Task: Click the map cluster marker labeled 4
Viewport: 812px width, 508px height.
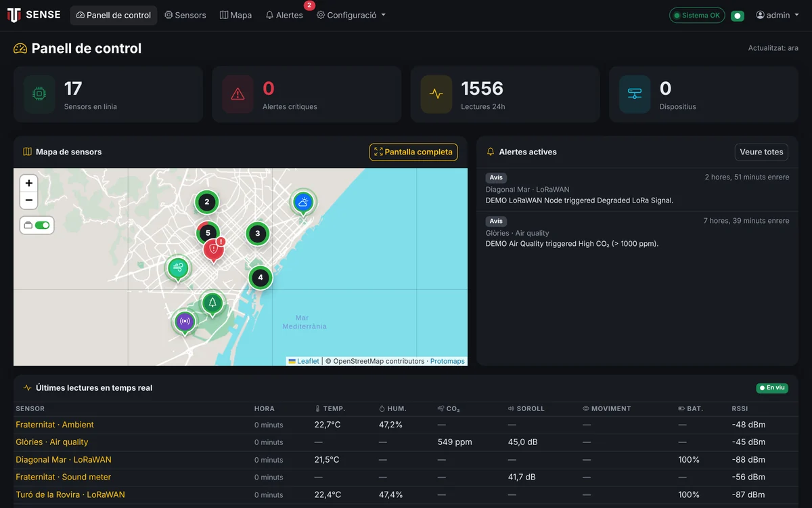Action: tap(261, 278)
